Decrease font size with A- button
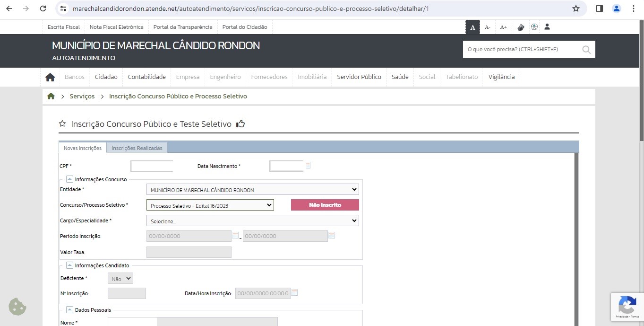 coord(488,27)
